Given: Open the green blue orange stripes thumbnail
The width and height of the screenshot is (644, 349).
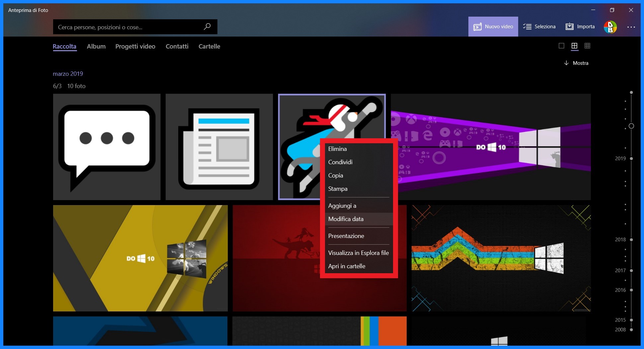Looking at the screenshot, I should pos(320,331).
